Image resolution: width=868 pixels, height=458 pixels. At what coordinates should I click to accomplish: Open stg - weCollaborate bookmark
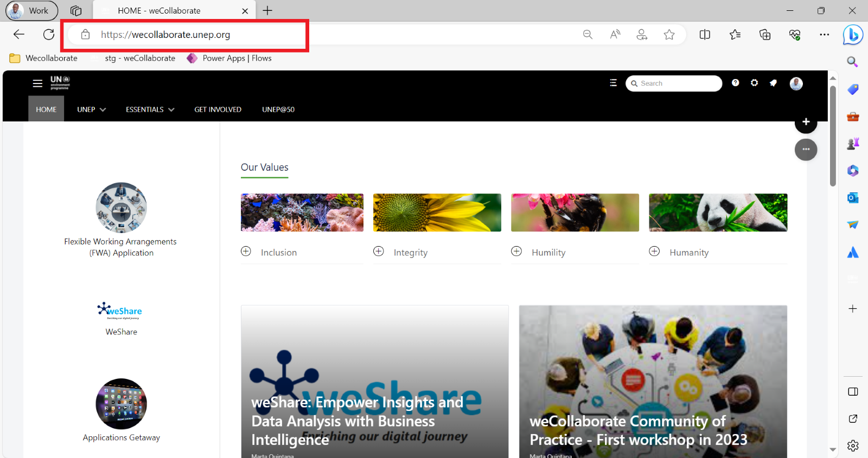133,58
